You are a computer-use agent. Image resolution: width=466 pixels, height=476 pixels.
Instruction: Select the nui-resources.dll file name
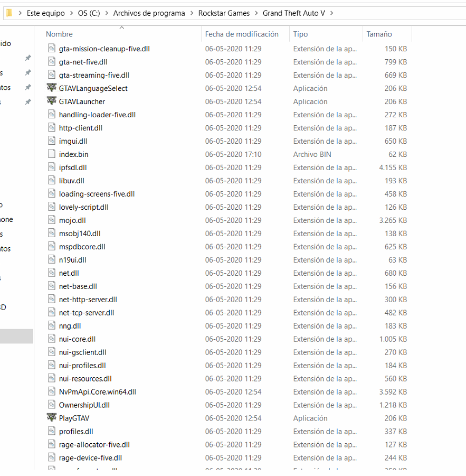[85, 379]
